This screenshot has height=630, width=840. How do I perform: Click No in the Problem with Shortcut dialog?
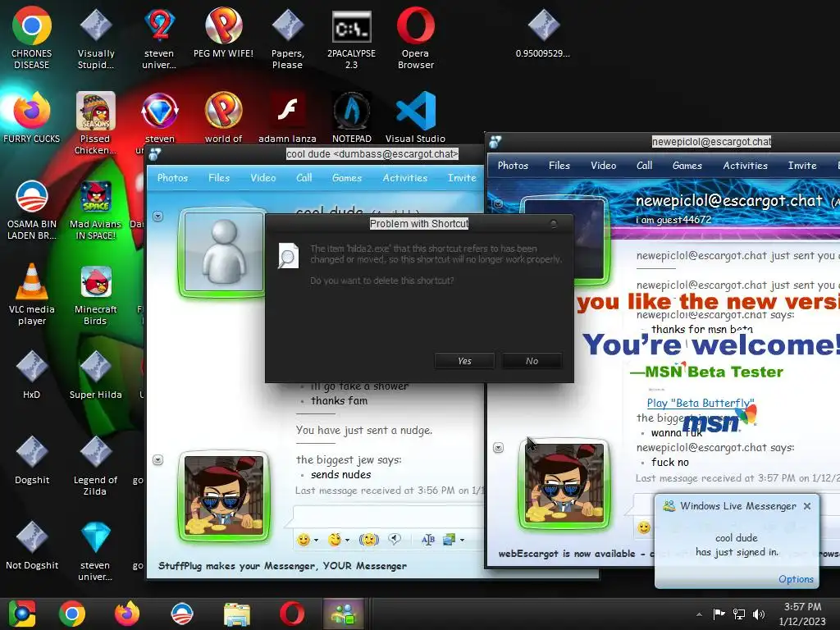(x=532, y=361)
